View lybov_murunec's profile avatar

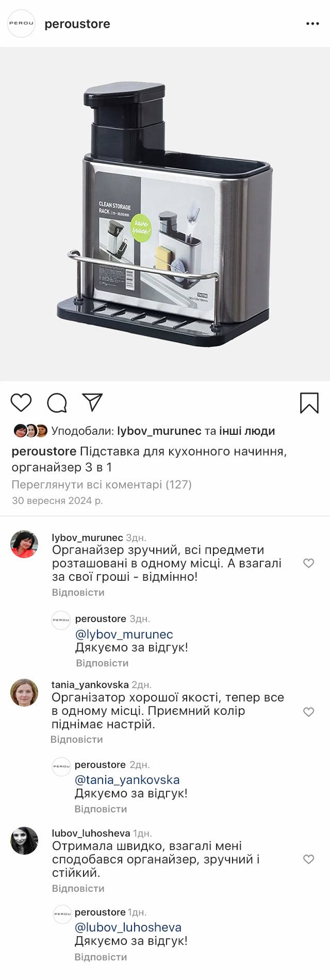24,544
